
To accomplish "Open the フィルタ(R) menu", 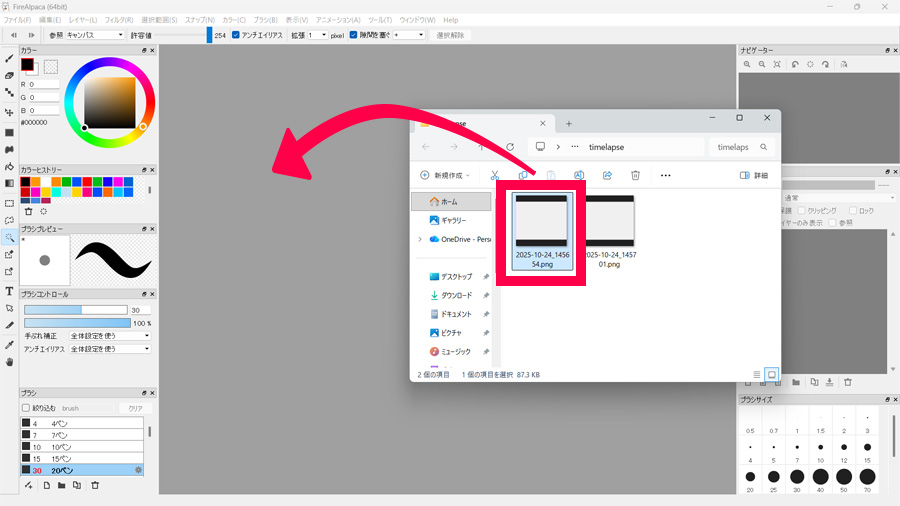I will tap(118, 20).
